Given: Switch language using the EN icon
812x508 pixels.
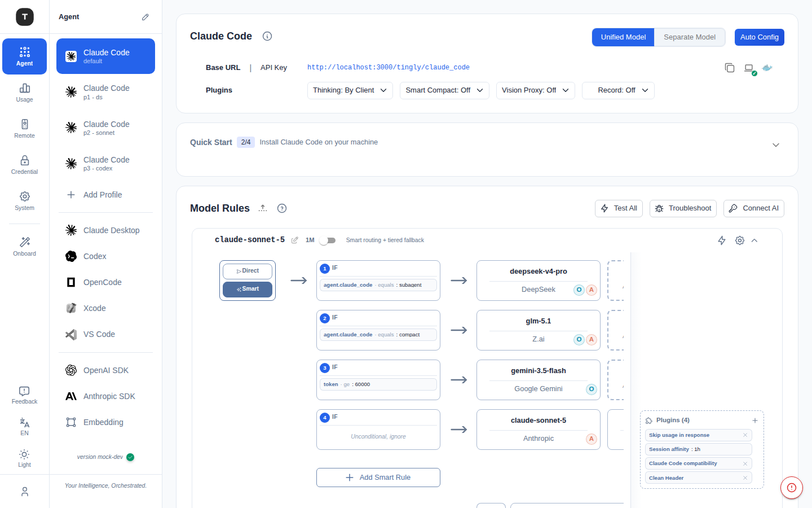Looking at the screenshot, I should [x=24, y=427].
